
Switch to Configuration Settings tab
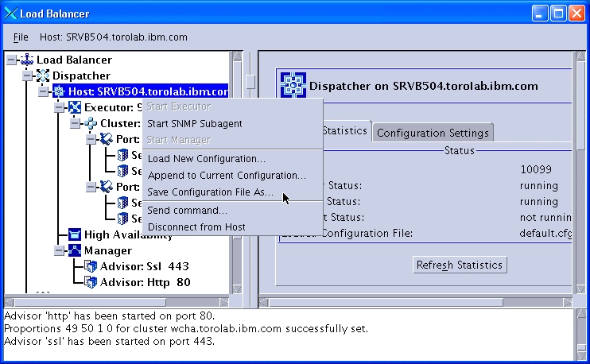point(433,133)
